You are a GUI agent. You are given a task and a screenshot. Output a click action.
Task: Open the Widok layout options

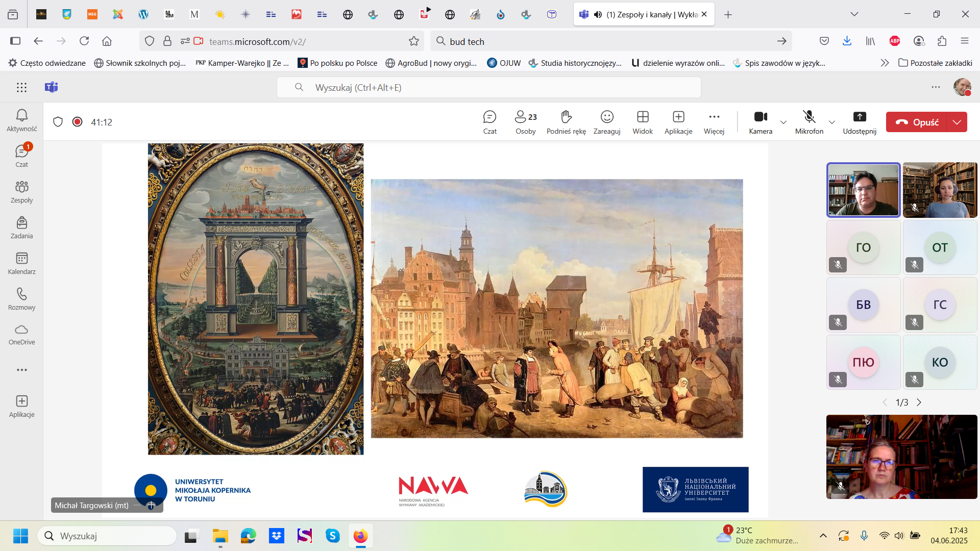click(x=643, y=122)
